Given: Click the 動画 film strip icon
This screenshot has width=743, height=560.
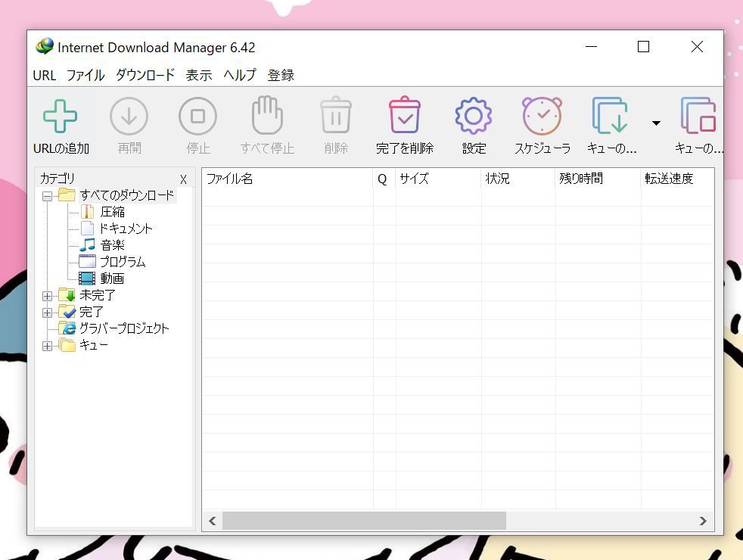Looking at the screenshot, I should coord(87,278).
